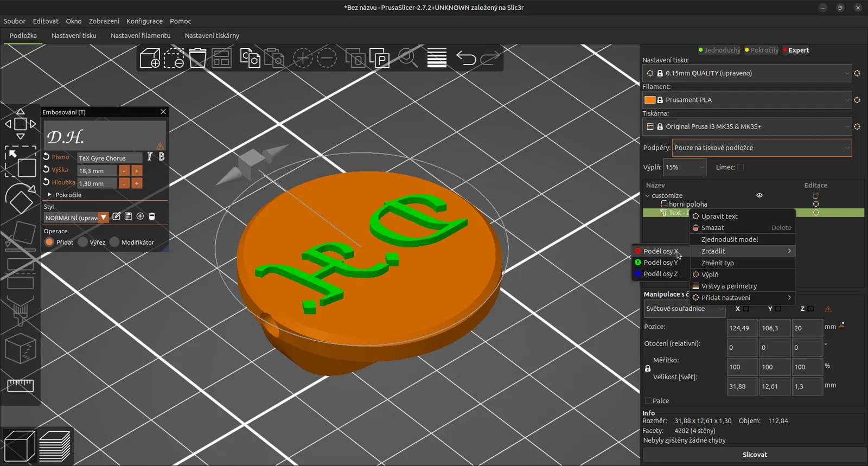Switch to sliced layers preview
This screenshot has width=868, height=466.
pyautogui.click(x=55, y=445)
